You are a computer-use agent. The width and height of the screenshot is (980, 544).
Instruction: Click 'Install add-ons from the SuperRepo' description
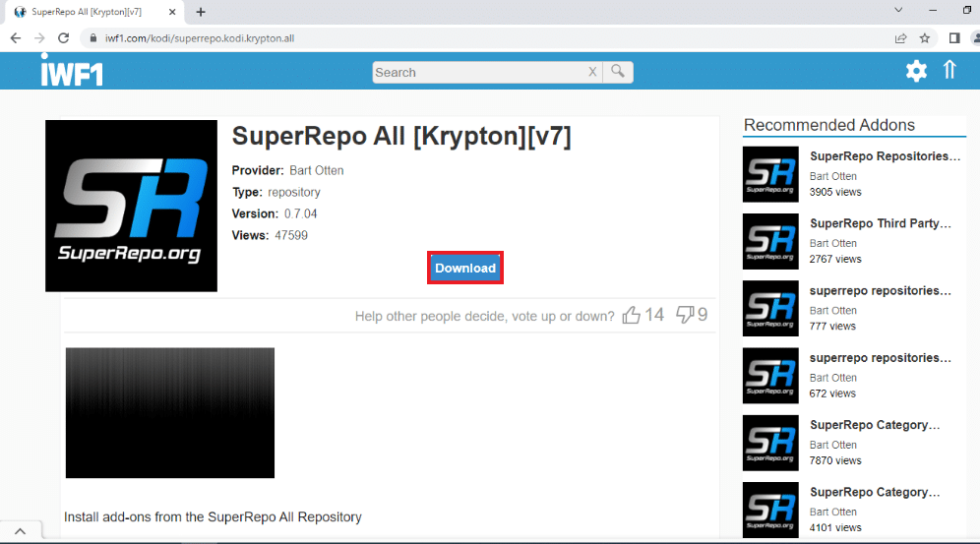click(x=213, y=517)
